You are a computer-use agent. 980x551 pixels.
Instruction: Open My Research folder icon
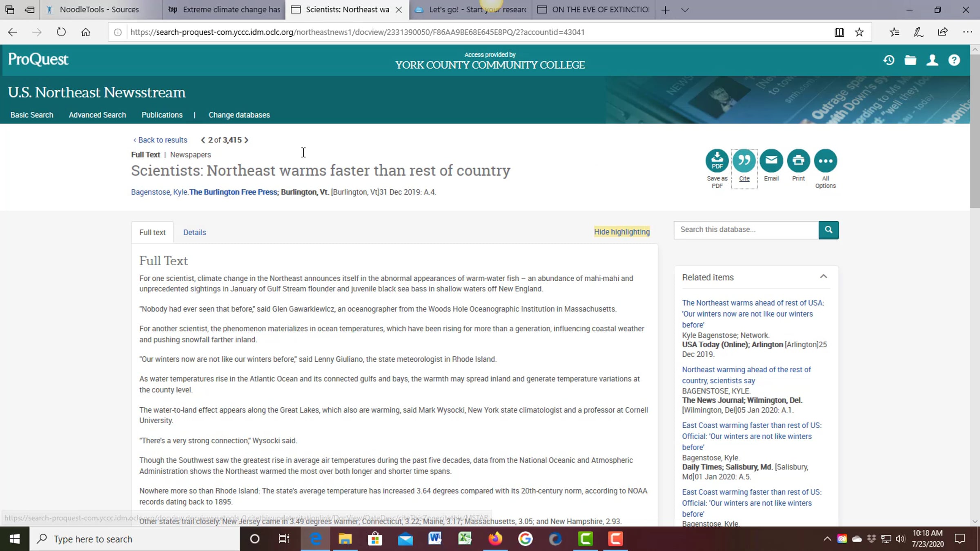click(910, 60)
